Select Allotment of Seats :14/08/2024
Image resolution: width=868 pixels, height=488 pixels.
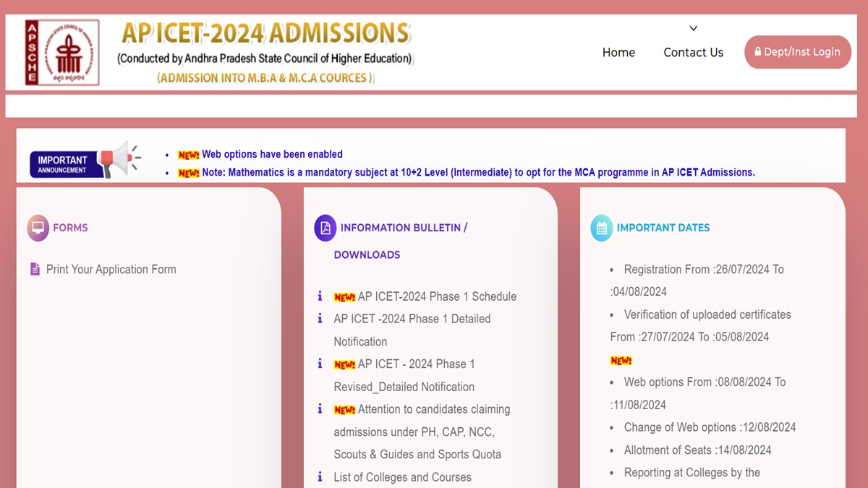coord(697,450)
